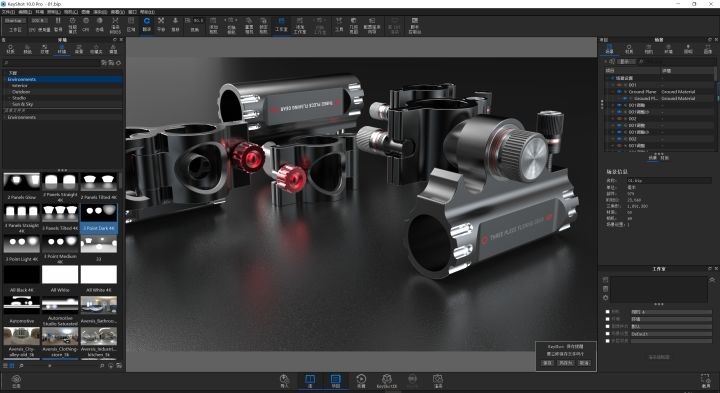Click the Lock Camera ribbon icon

tap(264, 25)
